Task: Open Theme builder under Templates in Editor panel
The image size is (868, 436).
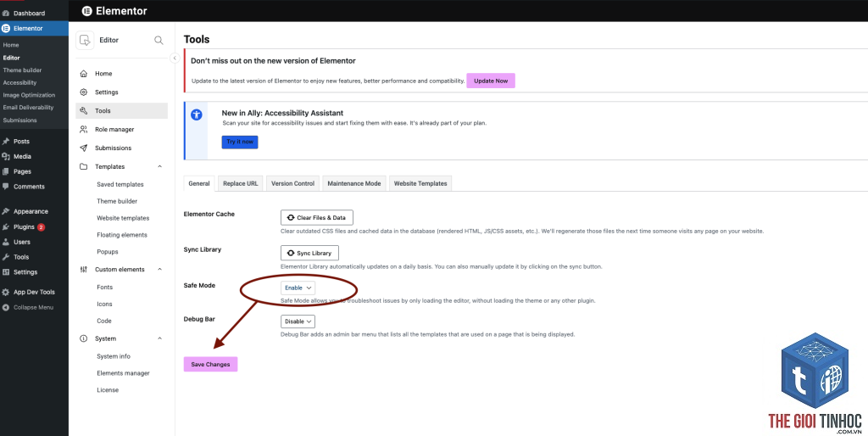Action: [117, 201]
